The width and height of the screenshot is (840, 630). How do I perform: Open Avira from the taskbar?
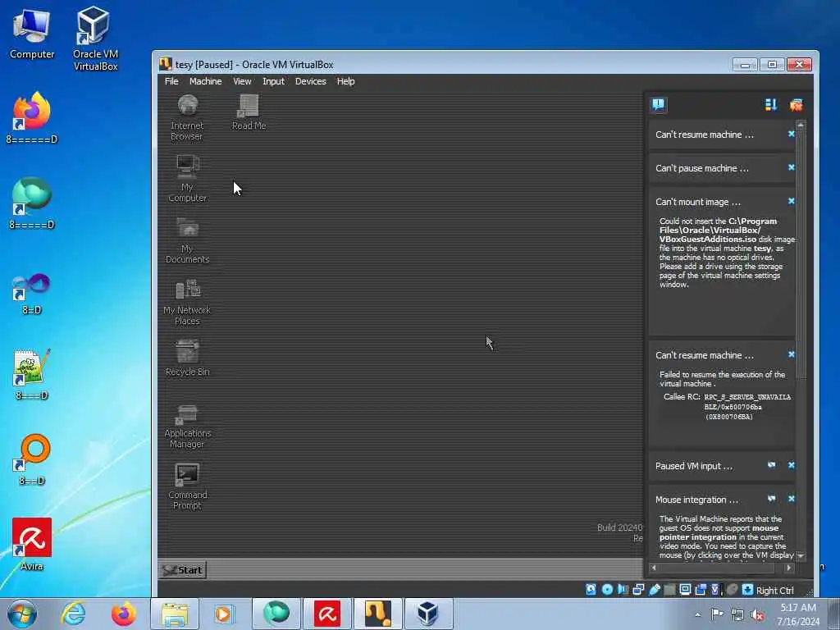pos(327,614)
